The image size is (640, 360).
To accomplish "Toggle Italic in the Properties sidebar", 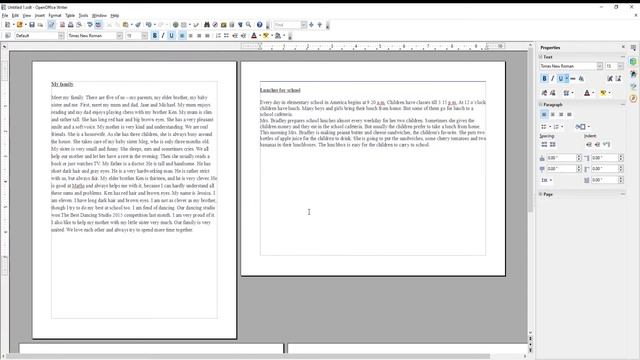I will click(x=553, y=78).
